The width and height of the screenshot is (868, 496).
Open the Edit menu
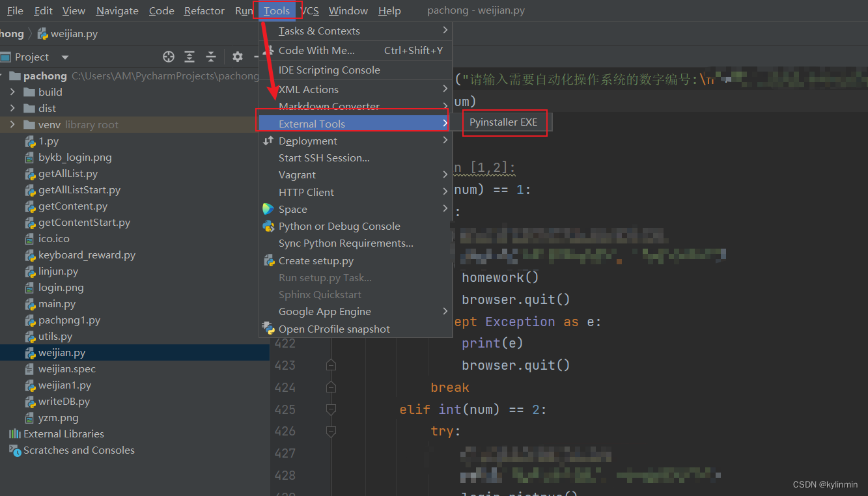[x=43, y=10]
